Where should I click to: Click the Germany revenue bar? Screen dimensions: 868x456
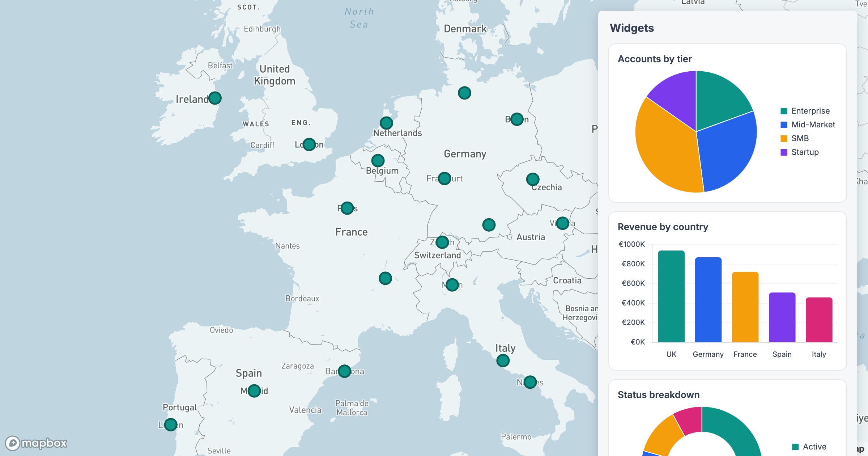coord(708,300)
